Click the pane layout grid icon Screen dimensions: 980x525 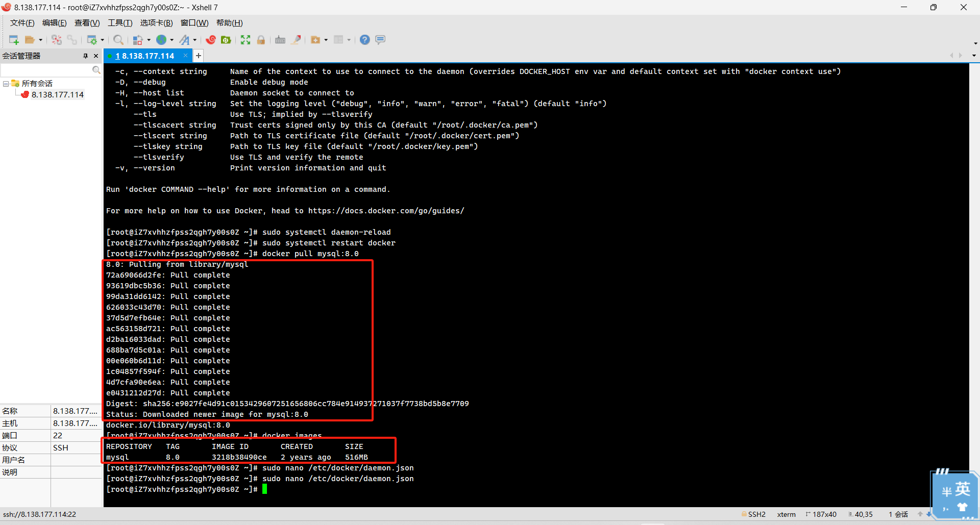[x=338, y=40]
